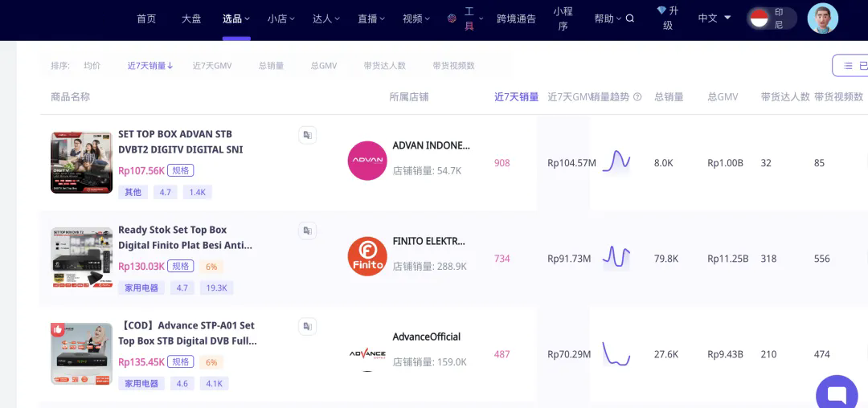Click the 总销量 column header

pos(669,96)
